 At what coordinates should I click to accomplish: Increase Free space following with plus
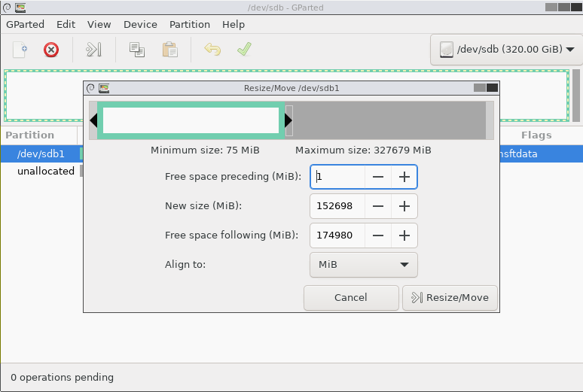[404, 236]
